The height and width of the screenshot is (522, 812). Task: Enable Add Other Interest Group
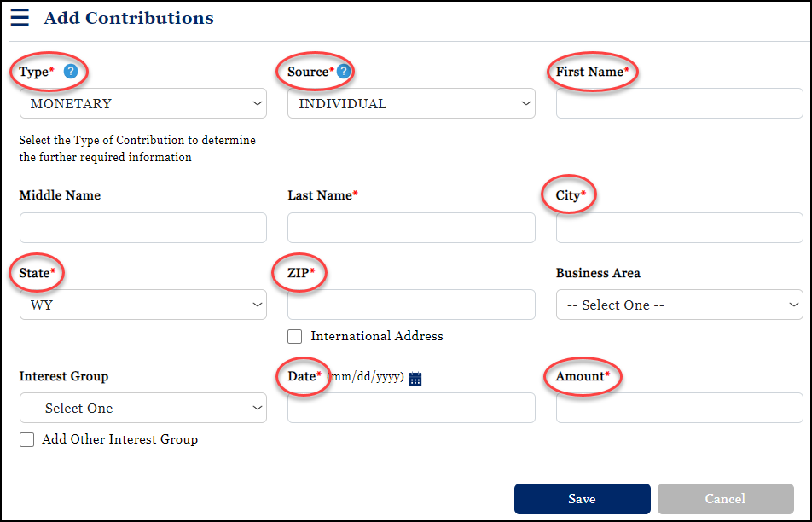click(x=26, y=439)
